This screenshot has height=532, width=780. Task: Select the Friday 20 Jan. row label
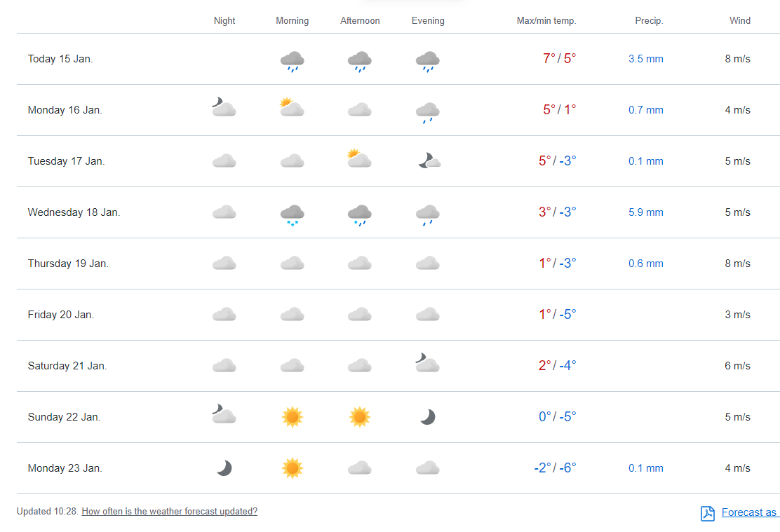pyautogui.click(x=61, y=315)
